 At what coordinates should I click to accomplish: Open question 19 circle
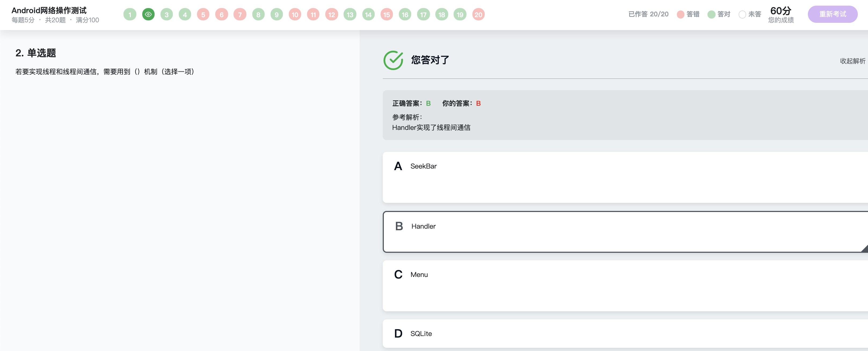tap(460, 14)
